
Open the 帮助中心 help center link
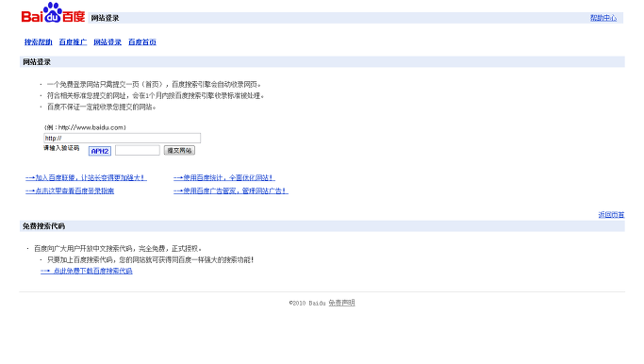pos(603,18)
